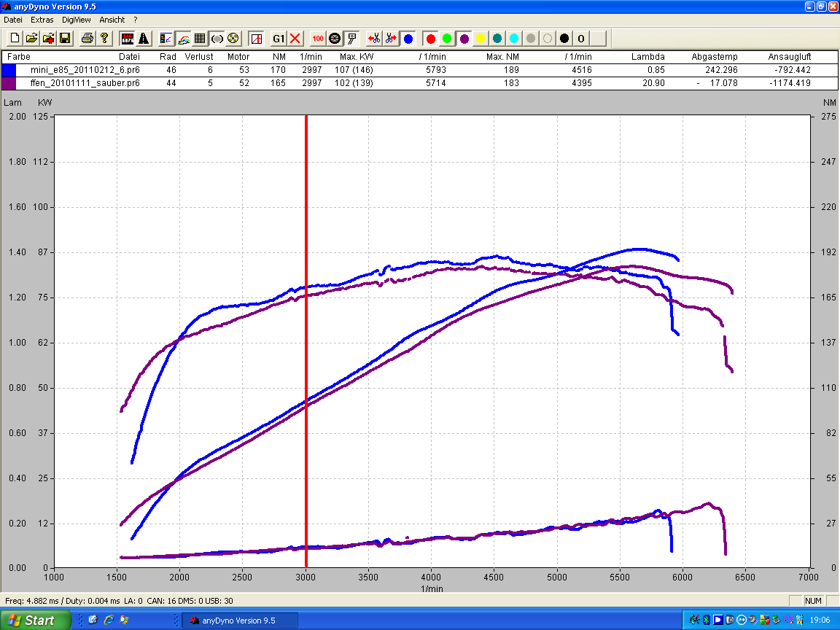Open help with the question mark icon
This screenshot has height=630, width=840.
point(104,38)
